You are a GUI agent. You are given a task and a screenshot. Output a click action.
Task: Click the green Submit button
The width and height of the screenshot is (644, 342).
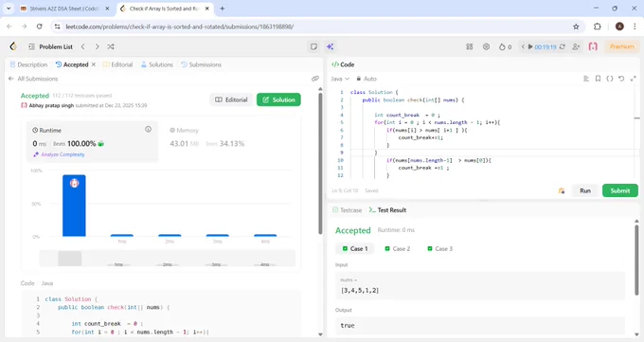coord(620,190)
